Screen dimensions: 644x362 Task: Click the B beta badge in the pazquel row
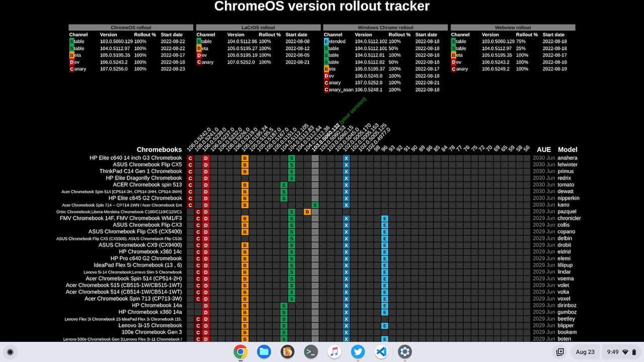click(x=307, y=212)
